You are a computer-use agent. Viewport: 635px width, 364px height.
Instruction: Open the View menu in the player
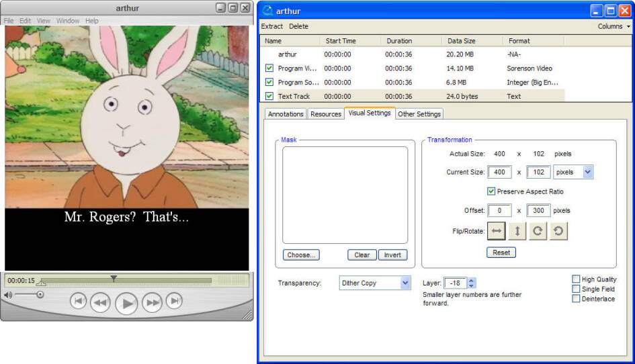(43, 21)
